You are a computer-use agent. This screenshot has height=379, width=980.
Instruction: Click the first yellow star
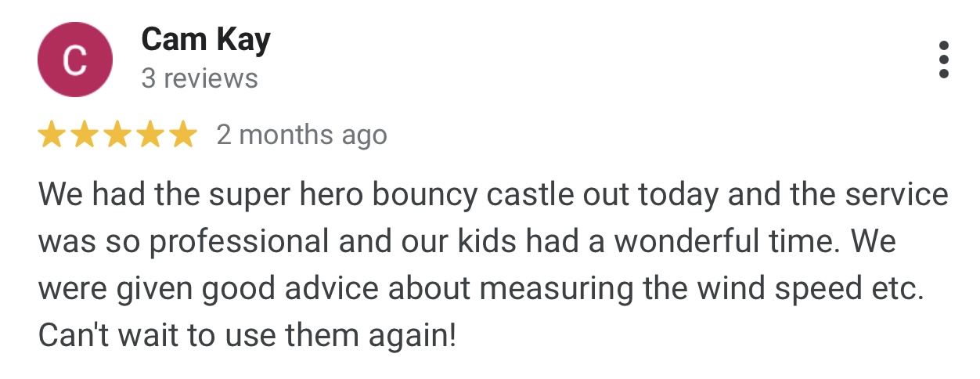pyautogui.click(x=52, y=135)
